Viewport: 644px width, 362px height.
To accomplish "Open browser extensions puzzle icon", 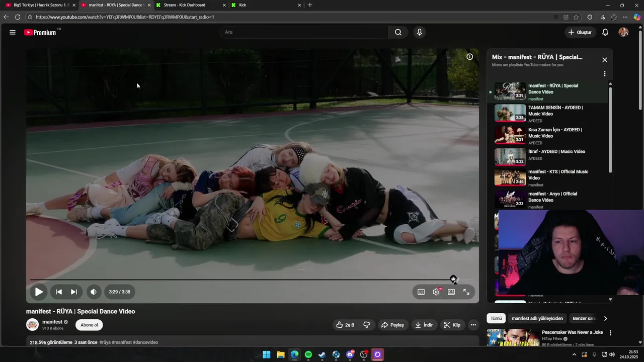I will click(590, 17).
